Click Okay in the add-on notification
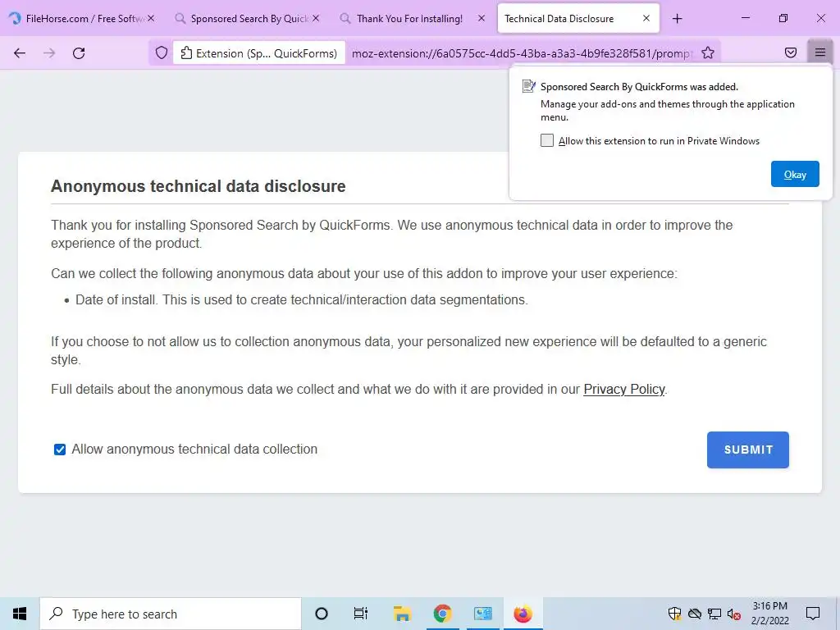 (795, 174)
